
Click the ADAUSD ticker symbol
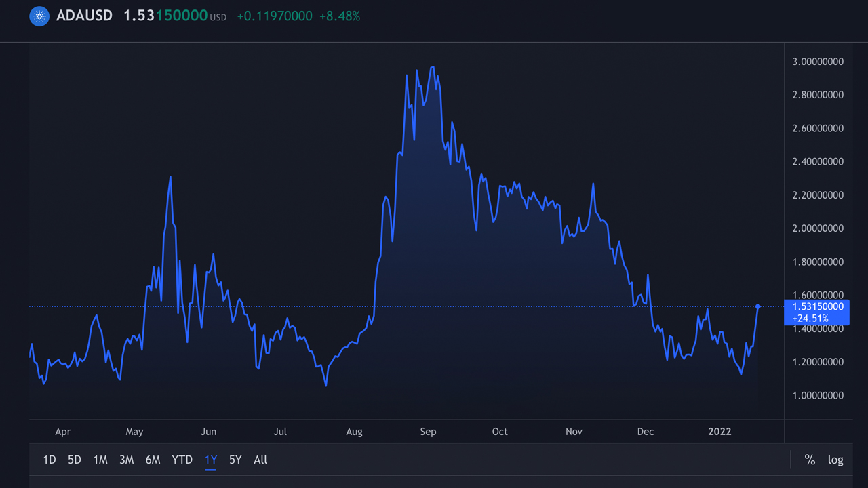pyautogui.click(x=84, y=16)
